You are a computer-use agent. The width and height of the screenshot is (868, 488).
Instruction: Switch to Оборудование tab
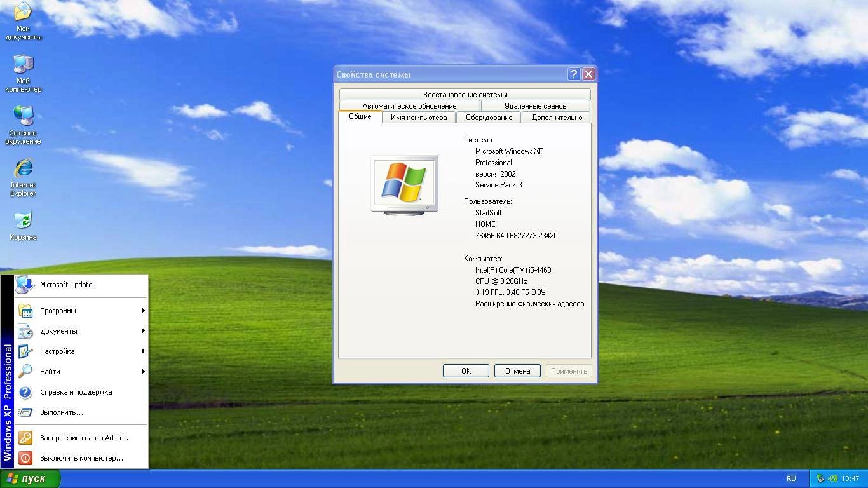click(489, 118)
